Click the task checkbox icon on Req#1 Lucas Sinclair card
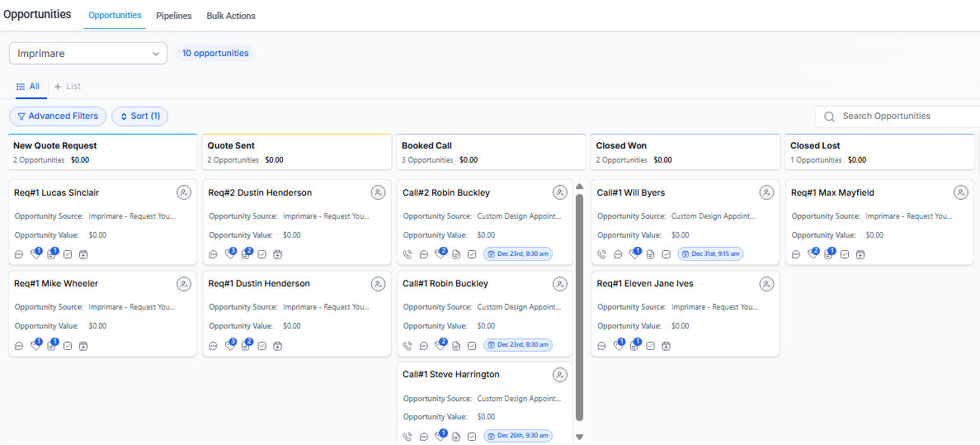Viewport: 980px width, 445px height. (68, 254)
